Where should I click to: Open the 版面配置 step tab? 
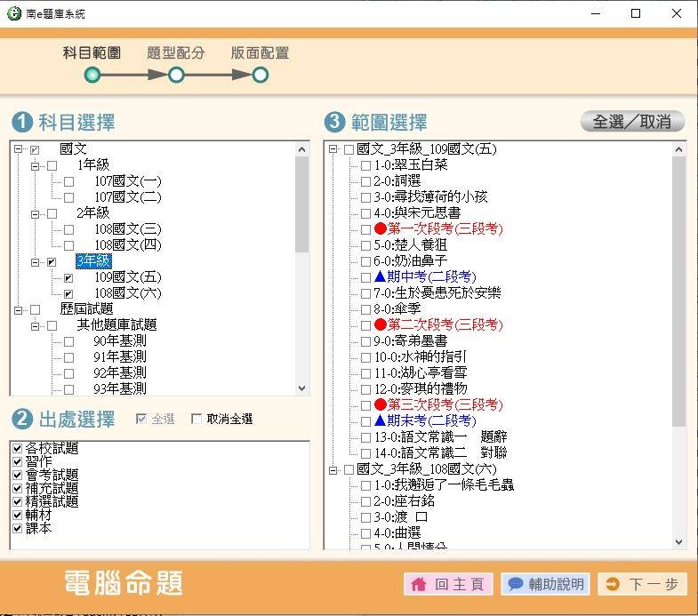coord(260,53)
